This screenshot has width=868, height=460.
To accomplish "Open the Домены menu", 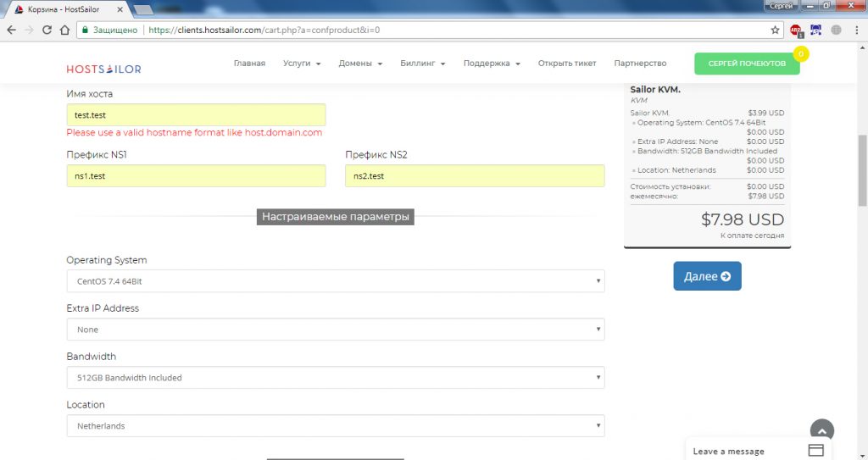I will pyautogui.click(x=360, y=64).
